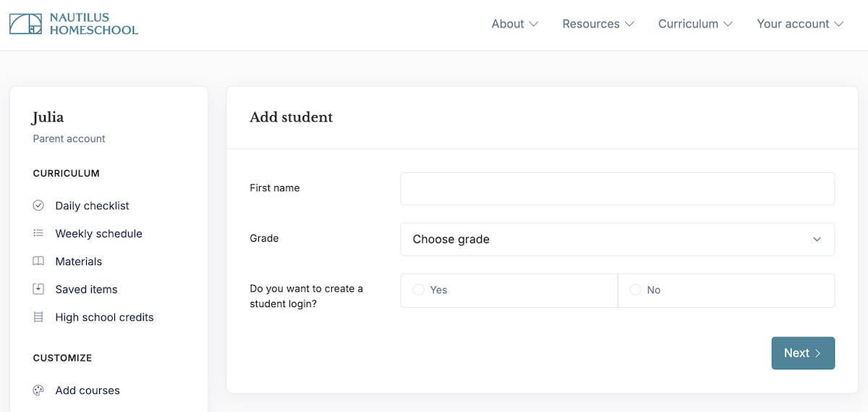The width and height of the screenshot is (868, 412).
Task: Select the Yes radio button
Action: [418, 290]
